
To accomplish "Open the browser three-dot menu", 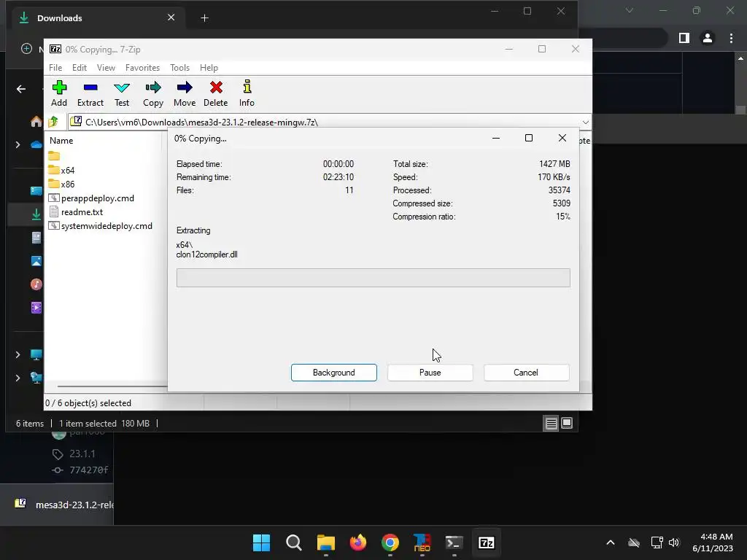I will click(x=731, y=38).
